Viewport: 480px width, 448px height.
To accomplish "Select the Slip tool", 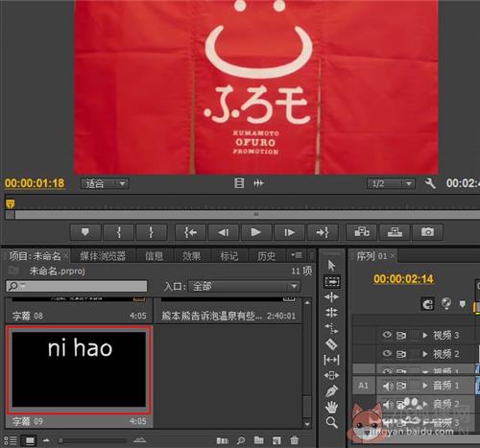I will pyautogui.click(x=331, y=360).
